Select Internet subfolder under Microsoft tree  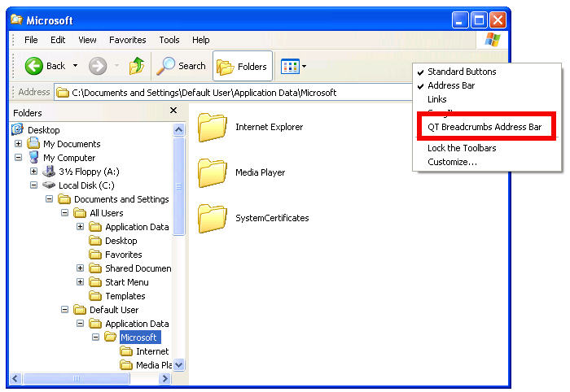coord(152,351)
